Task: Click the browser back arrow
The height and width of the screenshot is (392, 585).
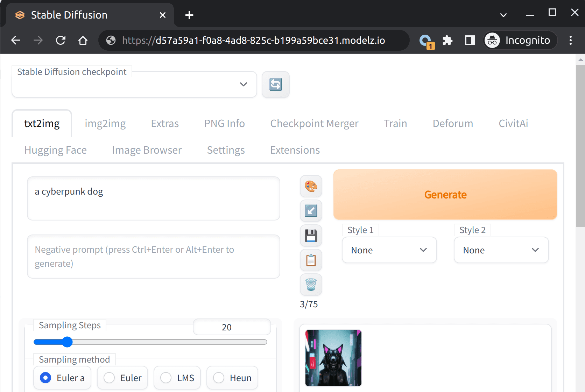Action: [x=16, y=40]
